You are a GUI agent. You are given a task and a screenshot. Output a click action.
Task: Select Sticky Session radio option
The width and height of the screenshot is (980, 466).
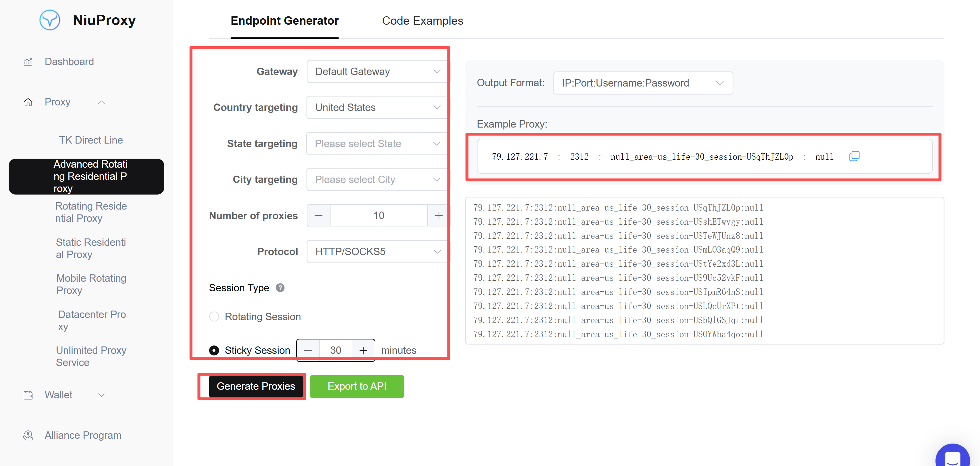tap(214, 350)
